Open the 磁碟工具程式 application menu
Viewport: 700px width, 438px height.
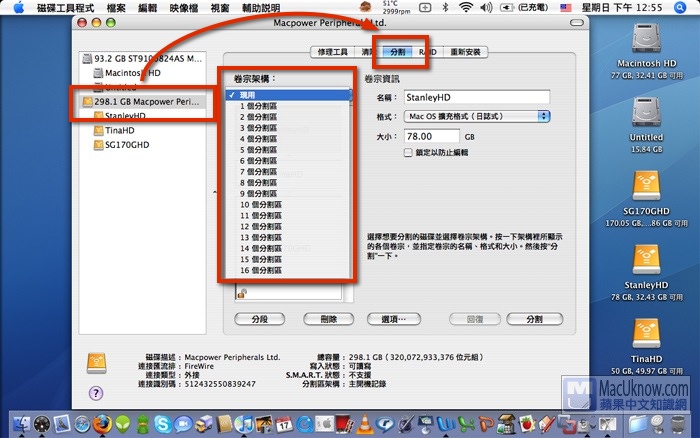[65, 8]
